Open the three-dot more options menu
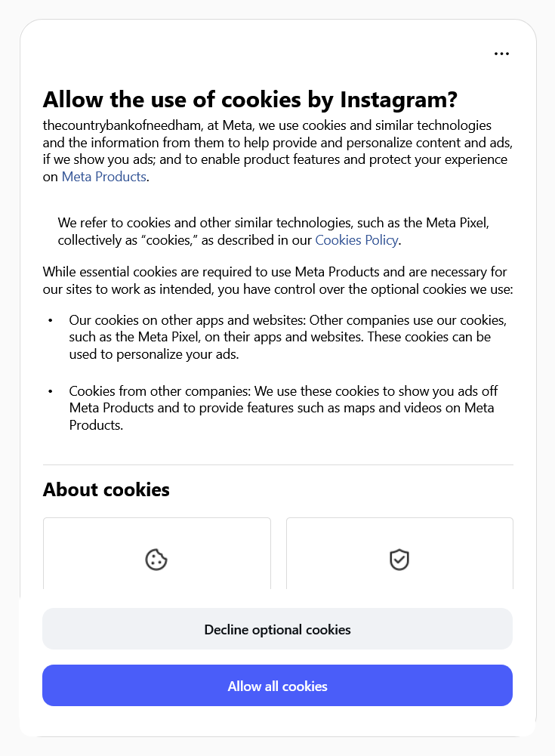 [x=501, y=54]
